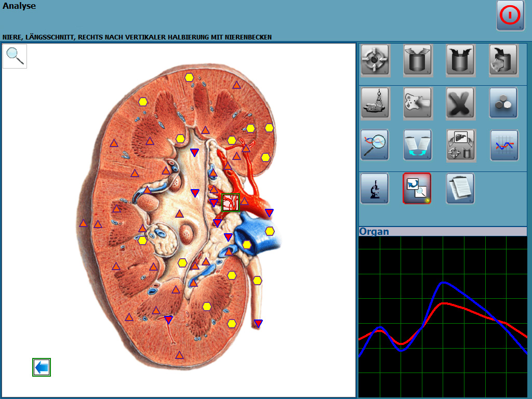The height and width of the screenshot is (399, 532).
Task: Select the crosshair target icon
Action: coord(375,60)
